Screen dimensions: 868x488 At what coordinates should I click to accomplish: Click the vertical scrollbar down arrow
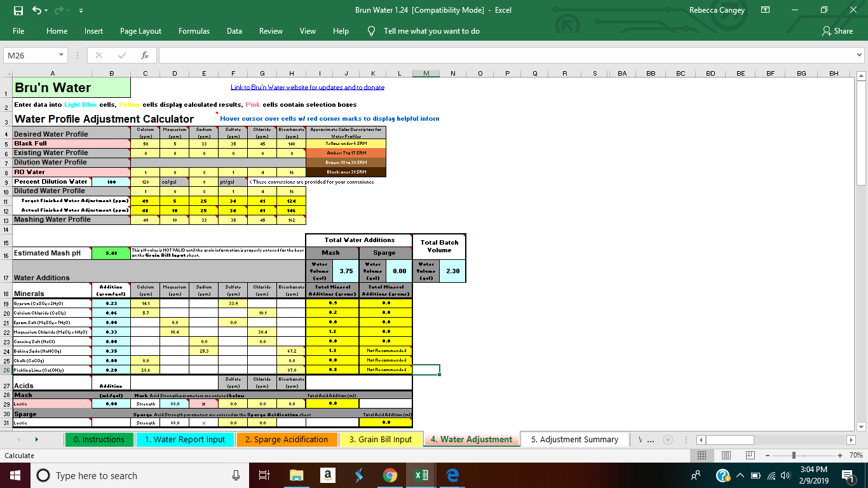pos(861,426)
